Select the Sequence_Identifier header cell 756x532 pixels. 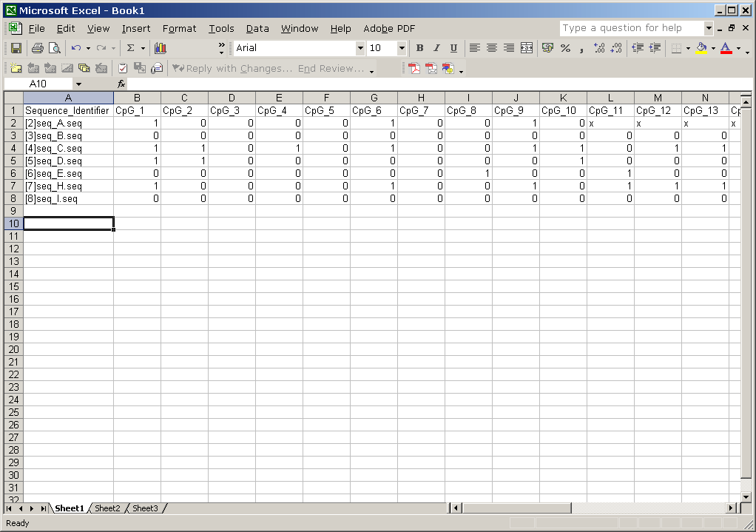point(69,110)
